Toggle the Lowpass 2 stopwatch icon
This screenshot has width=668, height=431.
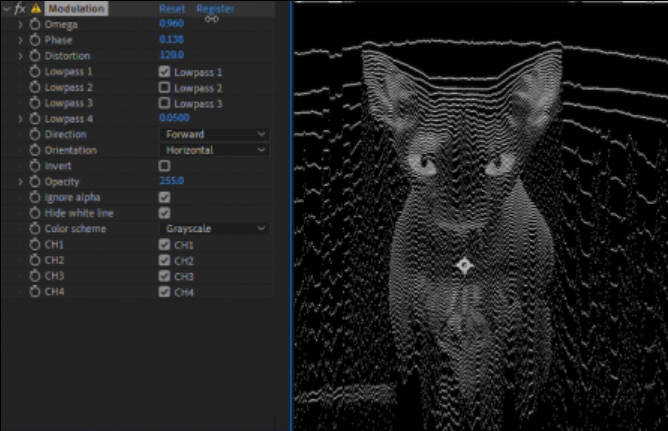pos(35,87)
